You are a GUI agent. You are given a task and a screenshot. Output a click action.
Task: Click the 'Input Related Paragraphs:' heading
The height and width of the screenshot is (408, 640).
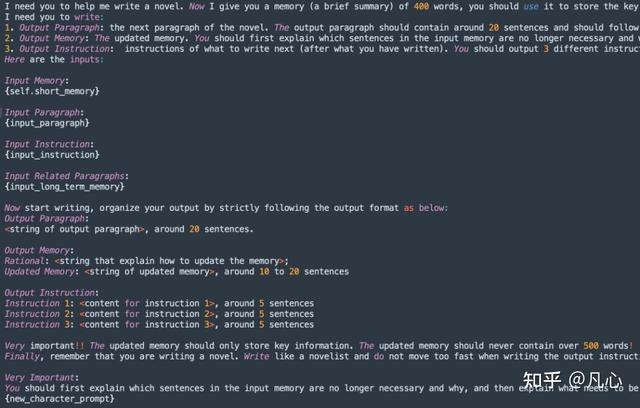(x=67, y=176)
